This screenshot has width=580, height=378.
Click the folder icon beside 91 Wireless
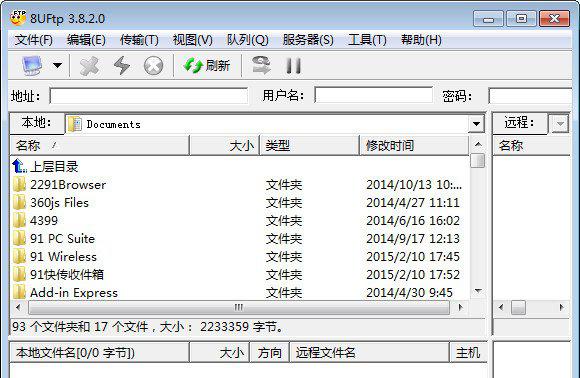(x=19, y=257)
